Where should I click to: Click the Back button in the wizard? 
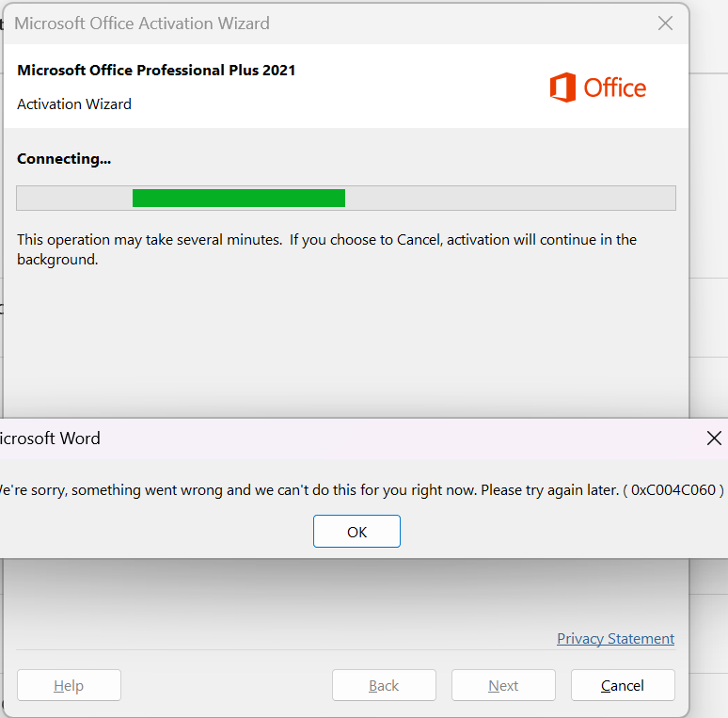(x=384, y=685)
